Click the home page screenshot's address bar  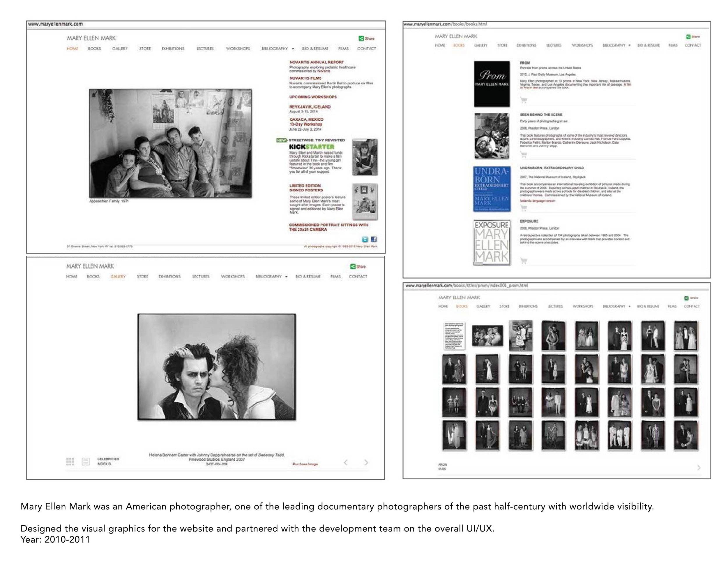(206, 24)
